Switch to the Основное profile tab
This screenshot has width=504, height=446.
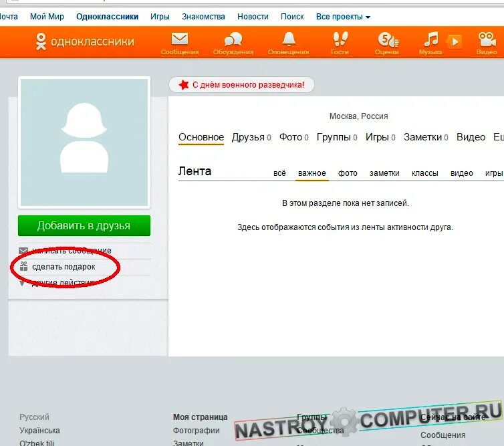[201, 137]
